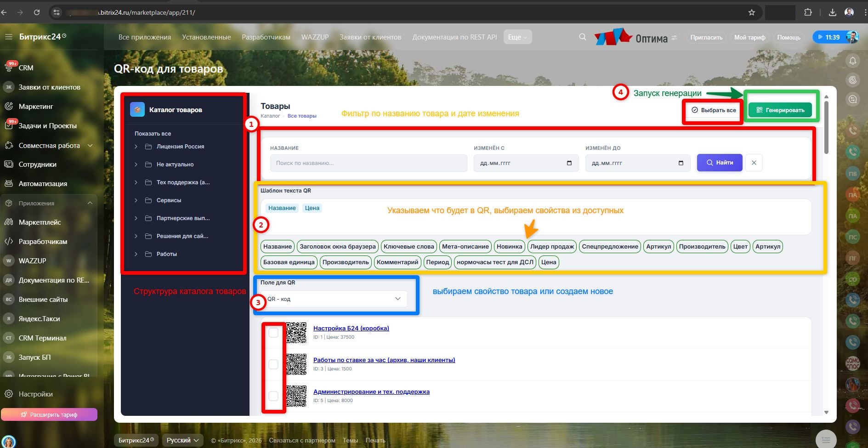
Task: Open browser downloads icon
Action: (832, 12)
